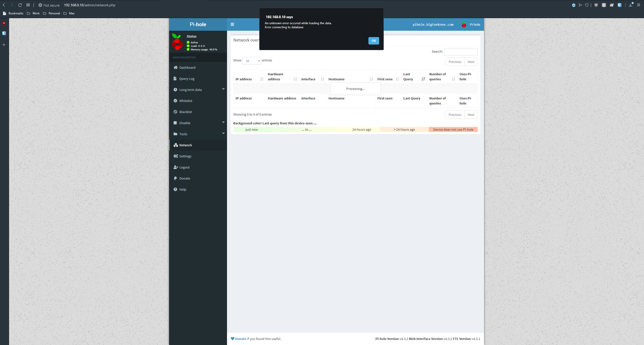Click the Whitelist checkmark icon
Image resolution: width=644 pixels, height=345 pixels.
point(175,101)
